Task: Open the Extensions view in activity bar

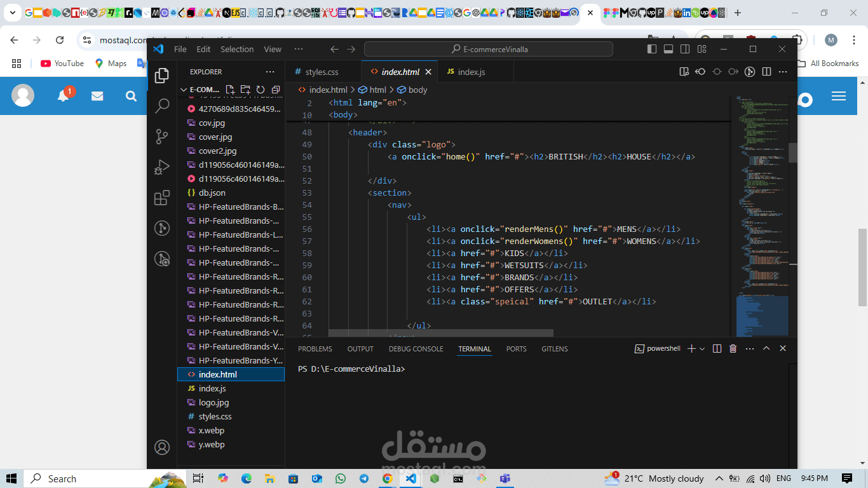Action: [x=162, y=198]
